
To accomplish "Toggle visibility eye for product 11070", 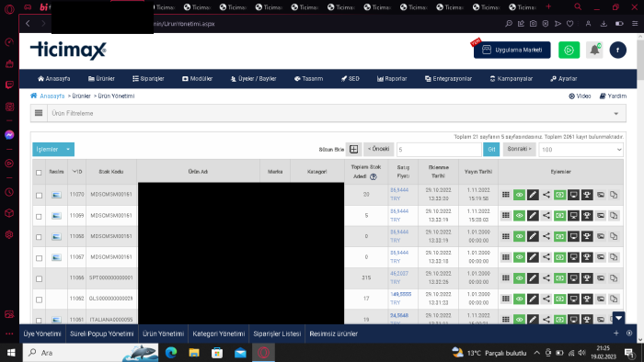I will point(519,195).
